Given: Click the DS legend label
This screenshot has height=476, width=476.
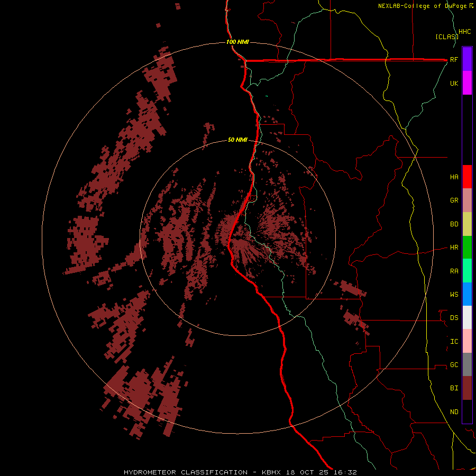Looking at the screenshot, I should pos(454,317).
